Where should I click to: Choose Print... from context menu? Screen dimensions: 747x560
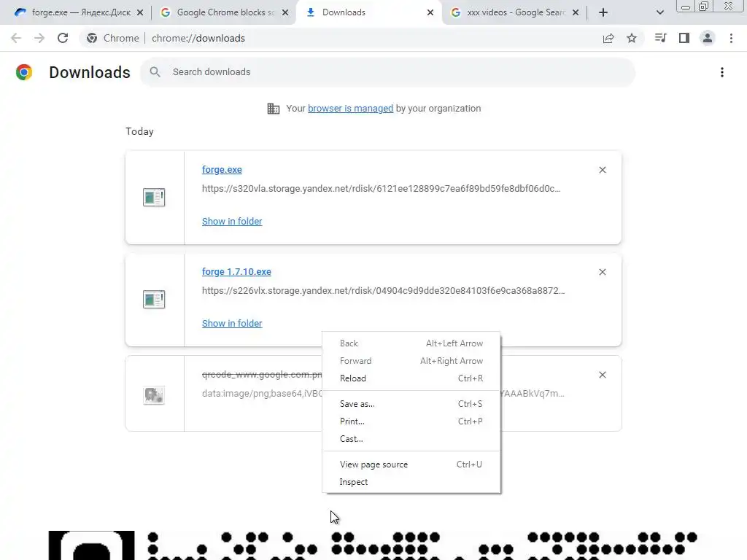point(411,421)
